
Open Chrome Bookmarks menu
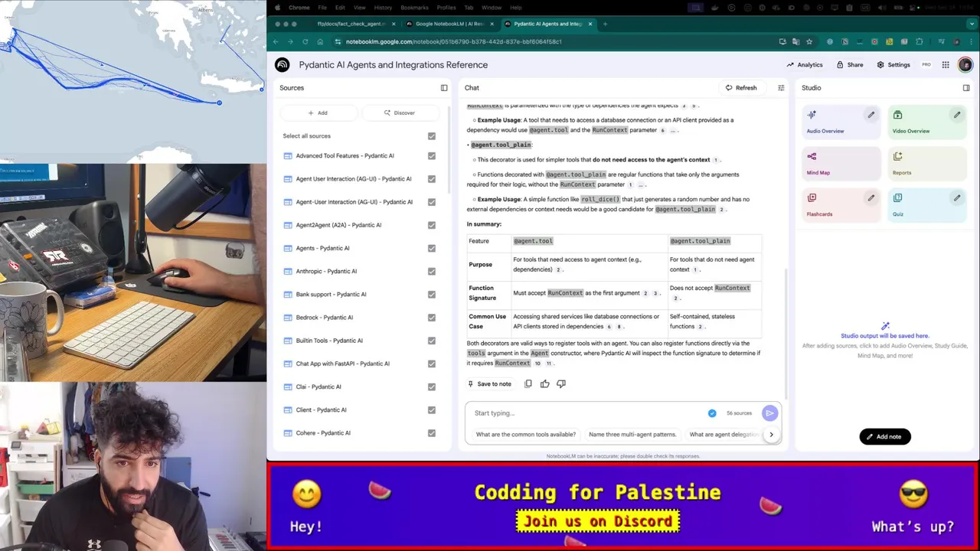coord(414,8)
